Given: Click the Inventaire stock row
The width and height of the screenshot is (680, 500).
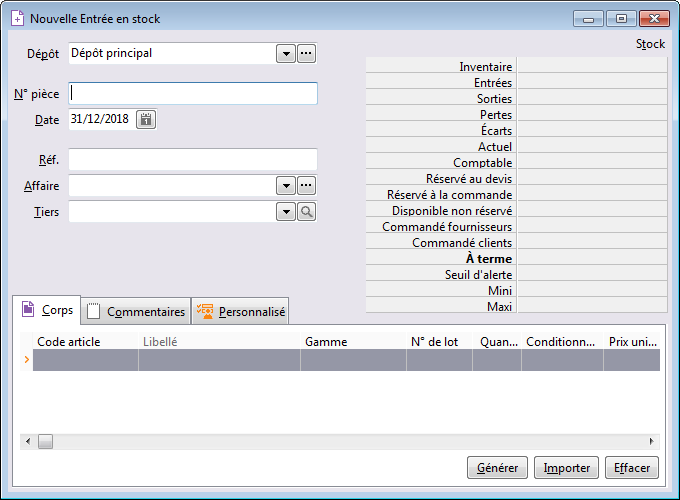Looking at the screenshot, I should (517, 65).
